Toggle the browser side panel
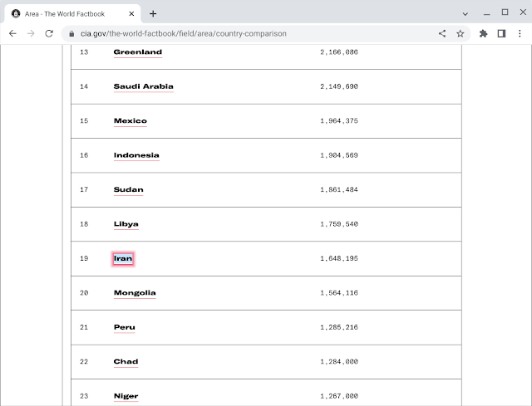 pos(501,33)
